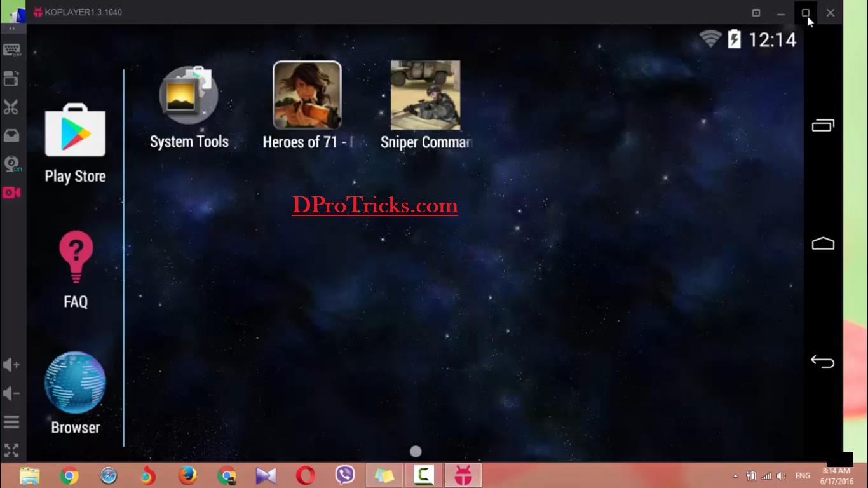Toggle the keyboard mapping OFF icon
This screenshot has height=488, width=868.
[11, 50]
